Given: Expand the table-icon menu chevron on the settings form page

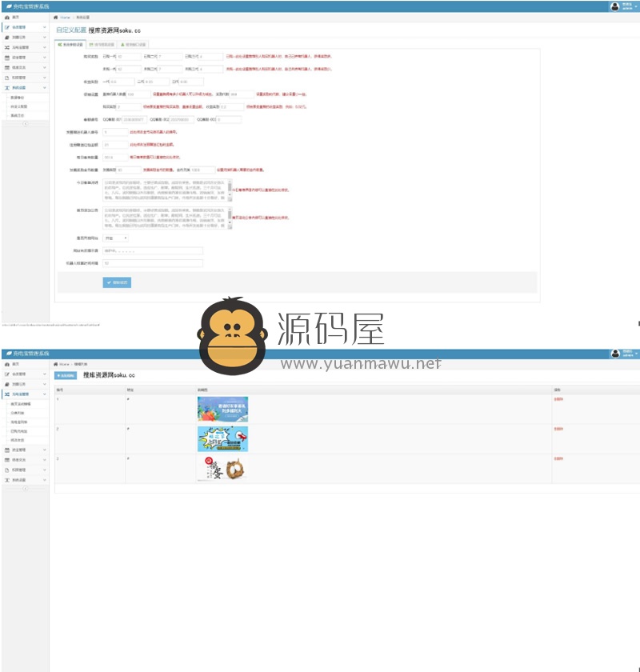Looking at the screenshot, I should [x=44, y=68].
